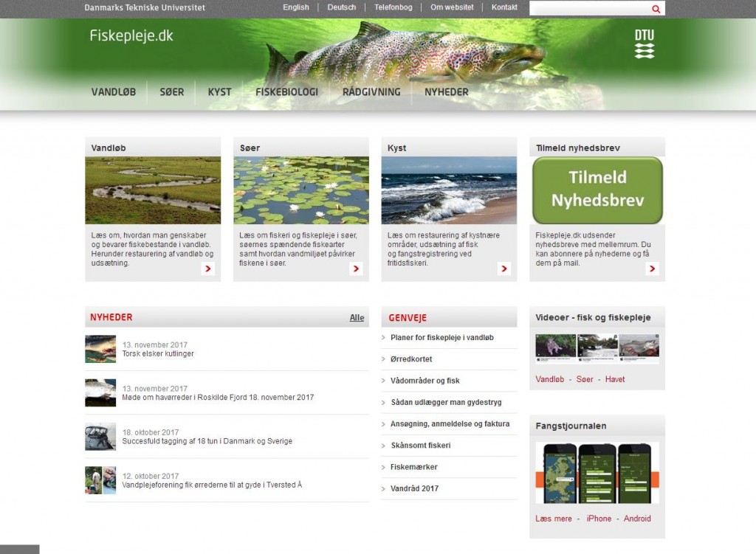Open the VANDLØB main menu
The height and width of the screenshot is (554, 756).
(114, 92)
